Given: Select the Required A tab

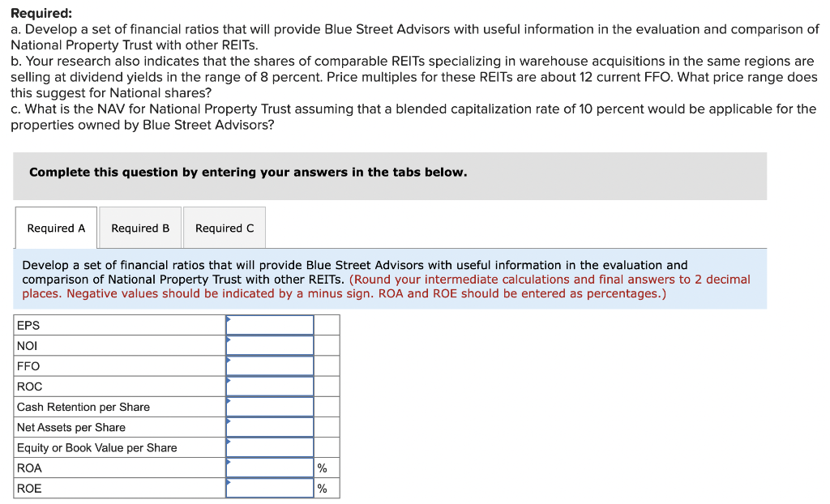Looking at the screenshot, I should coord(55,228).
